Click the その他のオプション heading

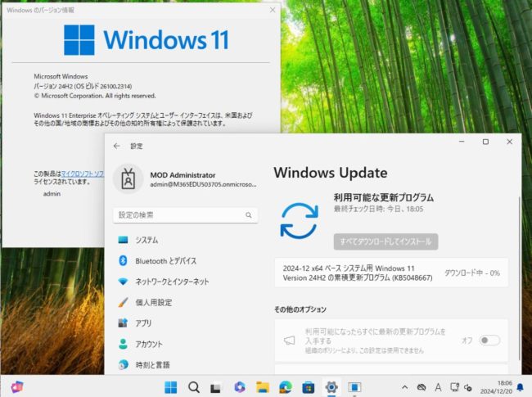[x=300, y=309]
